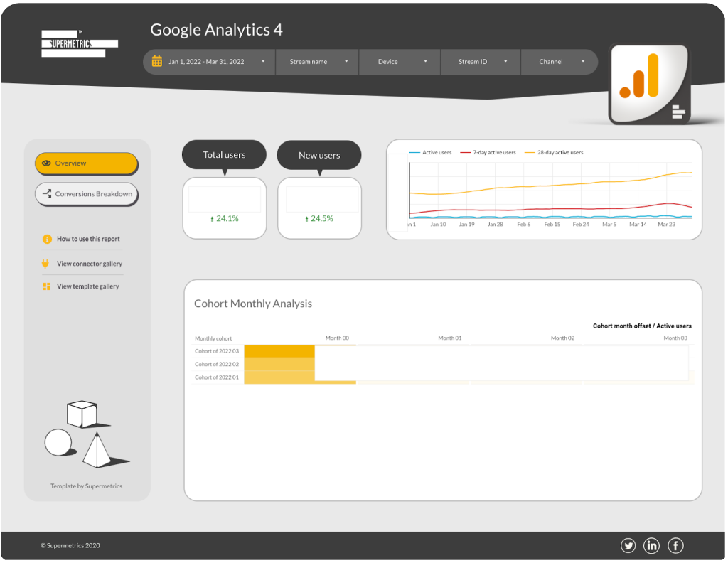Click the Jan 19 date on chart axis
This screenshot has height=563, width=728.
pos(466,224)
